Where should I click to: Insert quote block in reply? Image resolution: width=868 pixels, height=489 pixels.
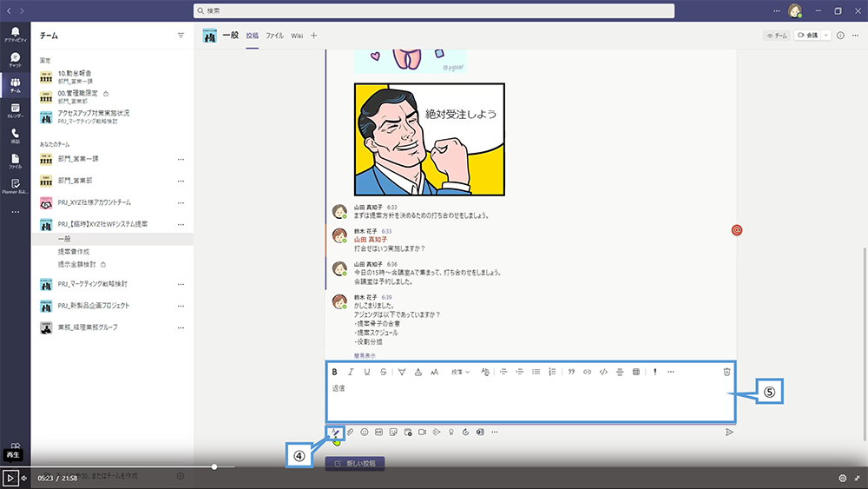571,372
